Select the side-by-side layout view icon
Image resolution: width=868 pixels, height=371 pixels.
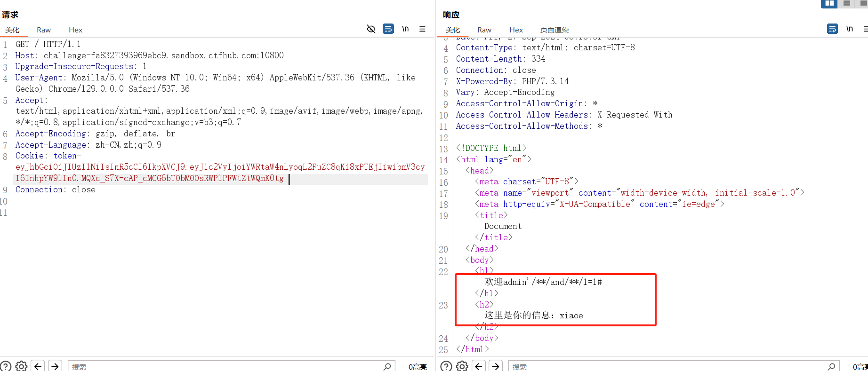[x=829, y=3]
